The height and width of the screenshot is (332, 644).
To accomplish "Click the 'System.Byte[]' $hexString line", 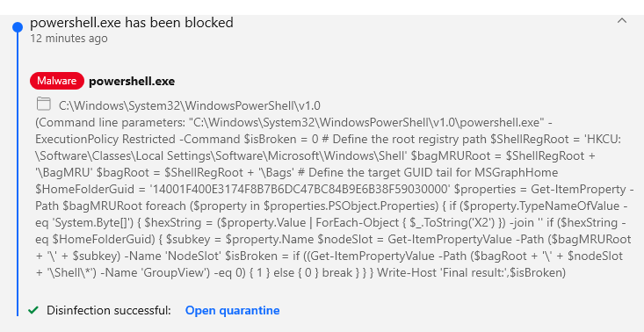I will click(x=330, y=223).
